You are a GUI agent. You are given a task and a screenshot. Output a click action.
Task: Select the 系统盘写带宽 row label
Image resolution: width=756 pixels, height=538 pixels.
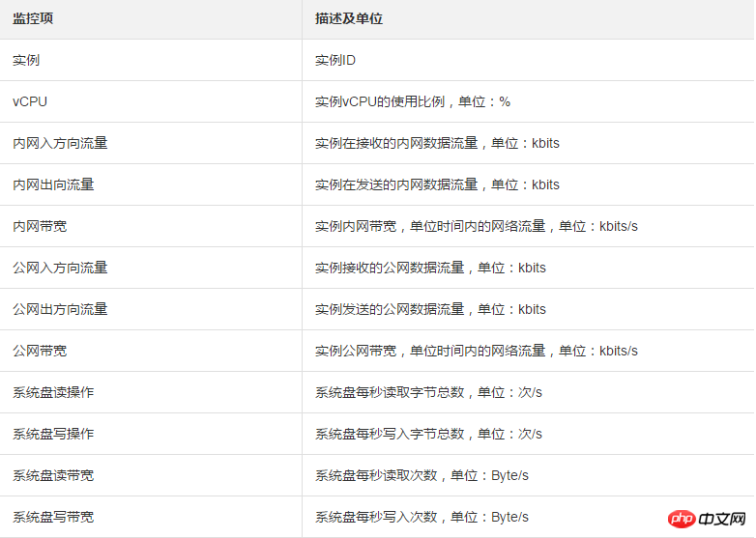click(53, 517)
